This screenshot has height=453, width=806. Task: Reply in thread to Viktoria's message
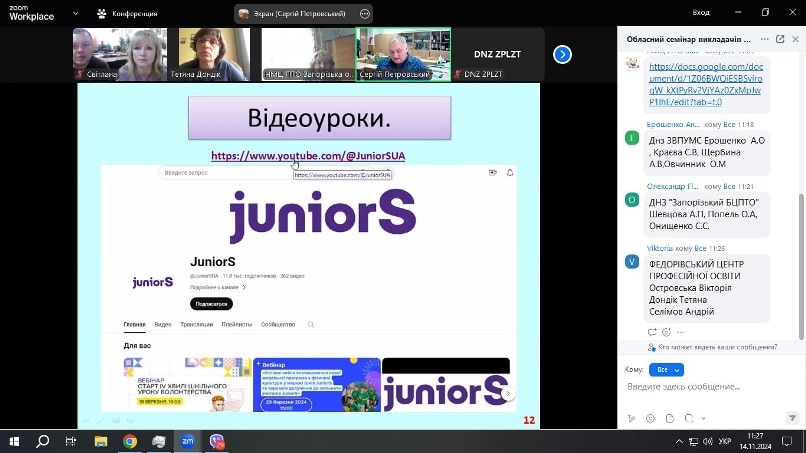pos(652,332)
